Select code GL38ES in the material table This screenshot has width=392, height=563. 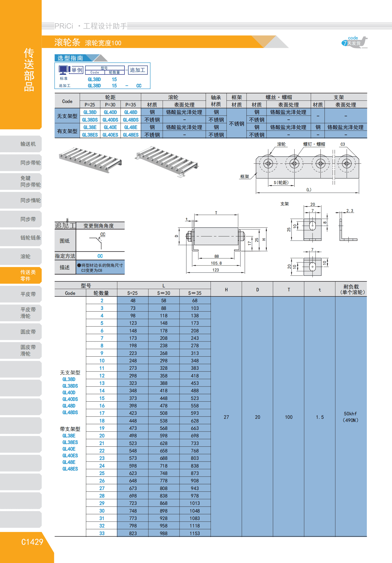[x=90, y=135]
